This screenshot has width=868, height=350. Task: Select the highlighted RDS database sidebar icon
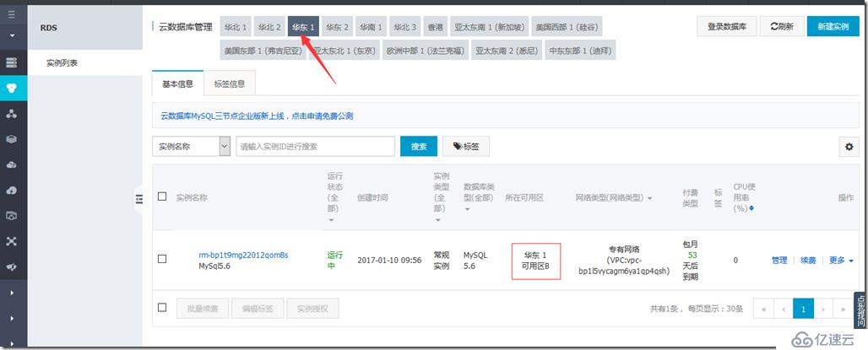(x=11, y=88)
